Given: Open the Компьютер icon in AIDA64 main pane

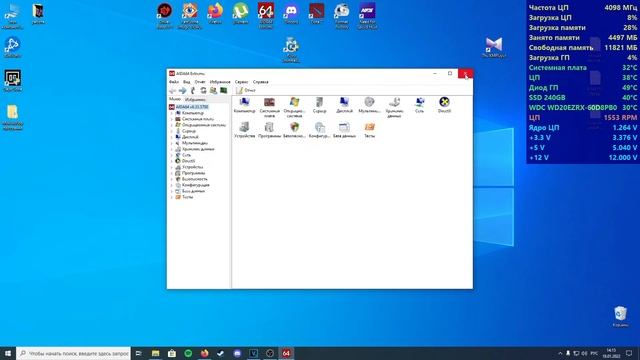Looking at the screenshot, I should coord(244,105).
